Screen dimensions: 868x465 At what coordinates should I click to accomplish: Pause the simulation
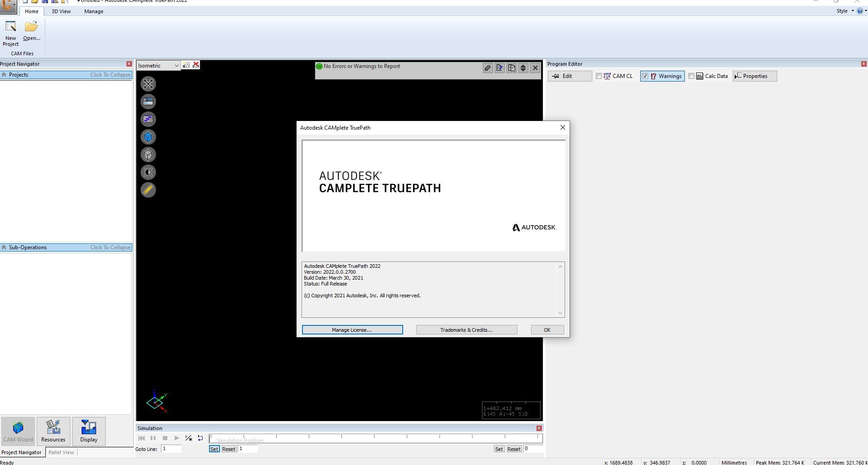153,438
